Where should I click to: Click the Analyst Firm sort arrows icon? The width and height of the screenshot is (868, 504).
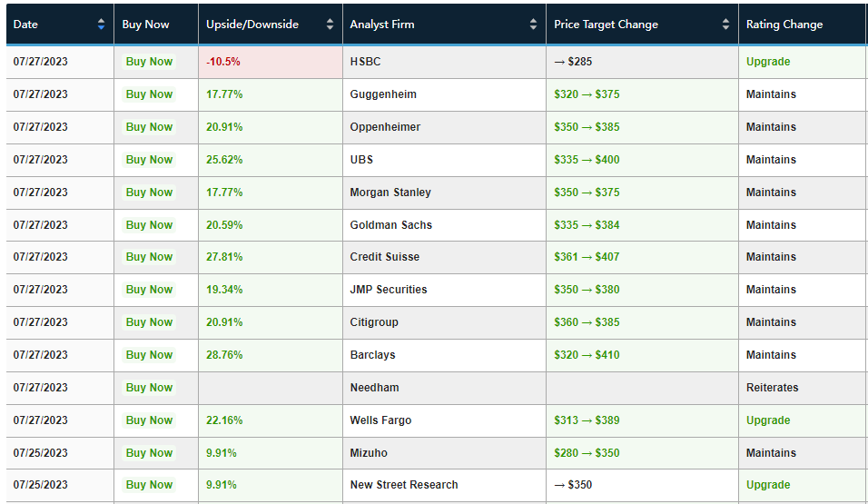(x=533, y=25)
